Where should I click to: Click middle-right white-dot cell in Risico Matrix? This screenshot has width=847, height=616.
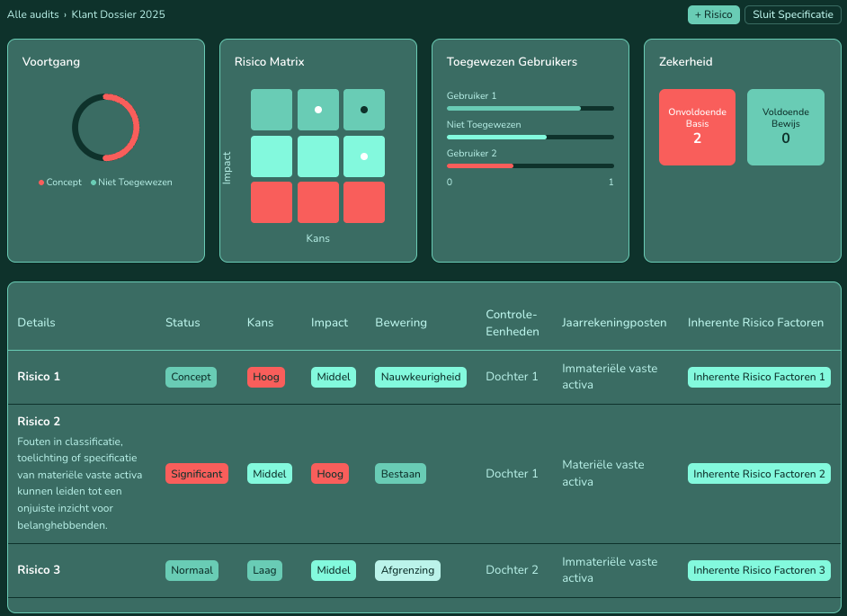(x=364, y=156)
